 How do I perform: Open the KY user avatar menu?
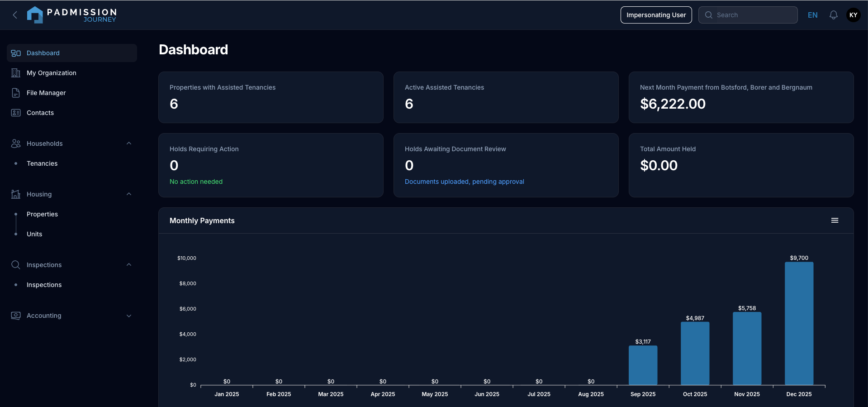(853, 15)
